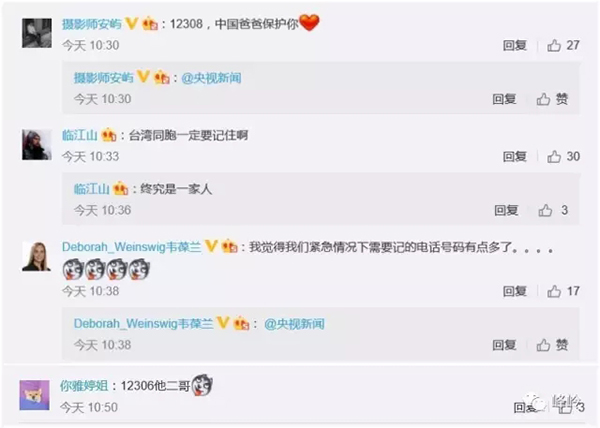Open the Deborah_Weinswig韦葆兰 username link

[132, 247]
